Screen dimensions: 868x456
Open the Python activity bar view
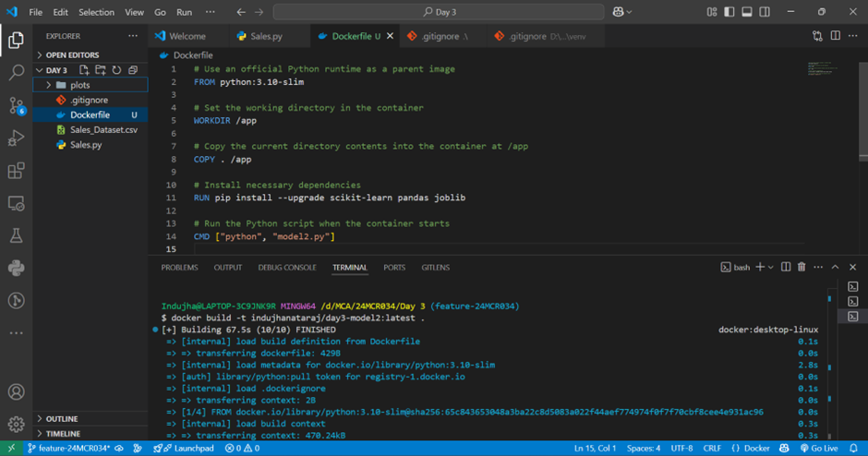[x=16, y=269]
